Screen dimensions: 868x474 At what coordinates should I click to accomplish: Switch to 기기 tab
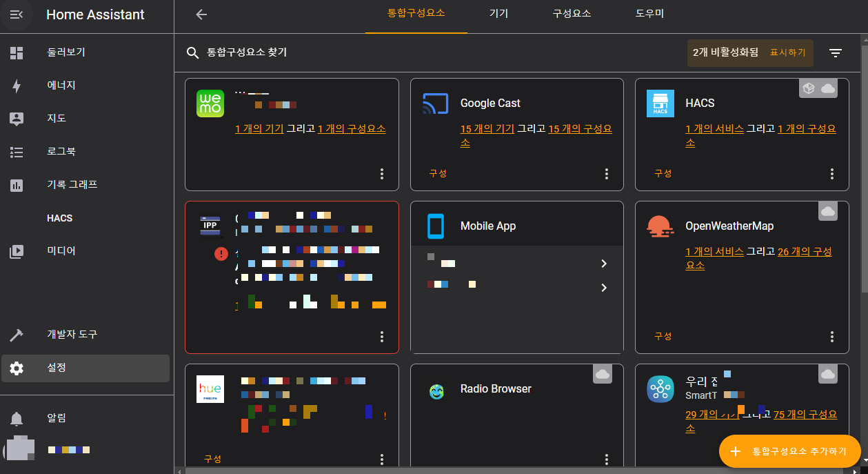498,14
